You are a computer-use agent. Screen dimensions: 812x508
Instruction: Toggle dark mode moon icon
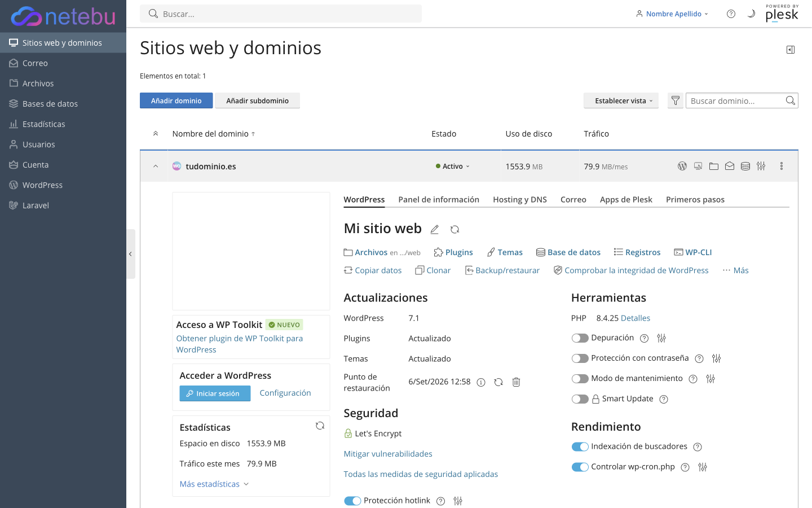pos(751,14)
